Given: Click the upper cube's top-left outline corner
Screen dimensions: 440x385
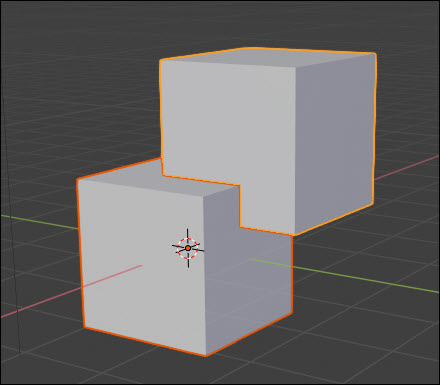Looking at the screenshot, I should click(161, 60).
